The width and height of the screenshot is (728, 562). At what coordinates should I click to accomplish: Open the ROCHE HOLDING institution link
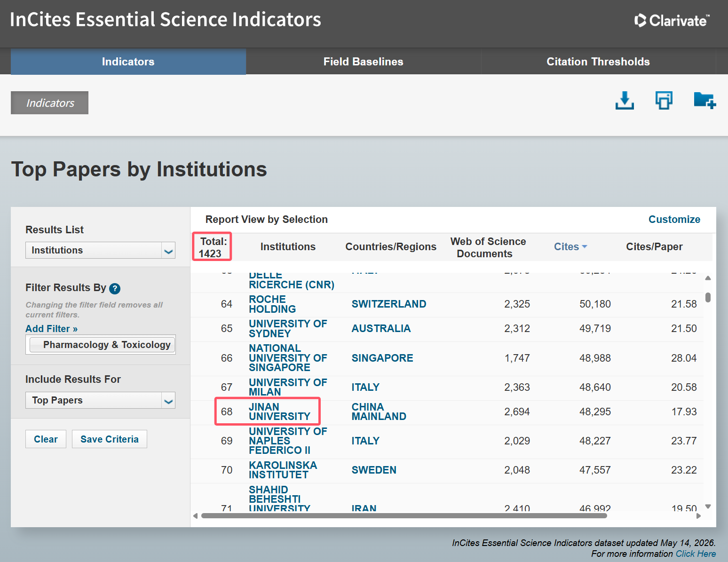click(272, 304)
